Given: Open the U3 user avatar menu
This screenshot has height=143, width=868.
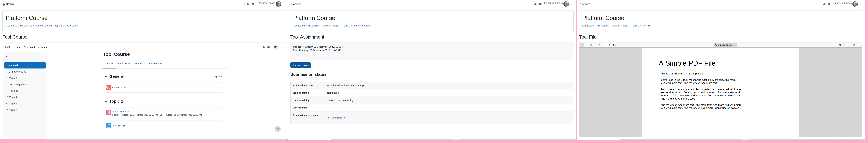Looking at the screenshot, I should 276,47.
